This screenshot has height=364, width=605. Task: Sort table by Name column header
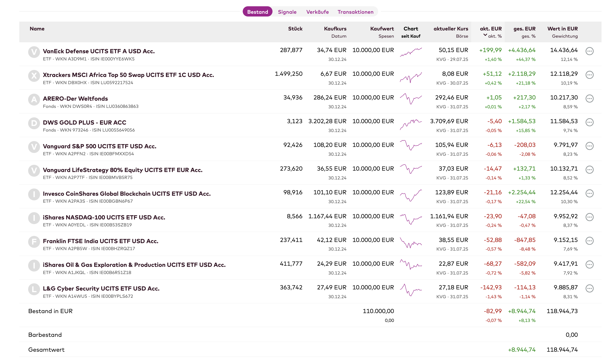37,29
